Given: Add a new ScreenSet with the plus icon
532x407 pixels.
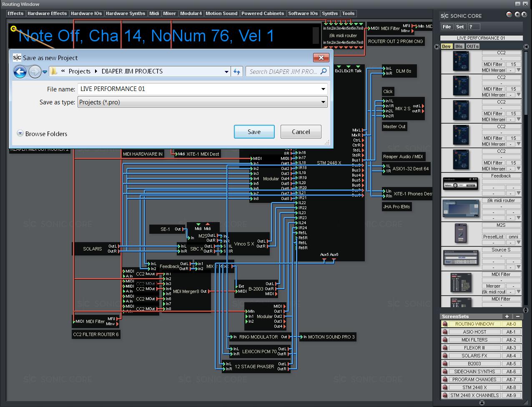Looking at the screenshot, I should coord(507,316).
